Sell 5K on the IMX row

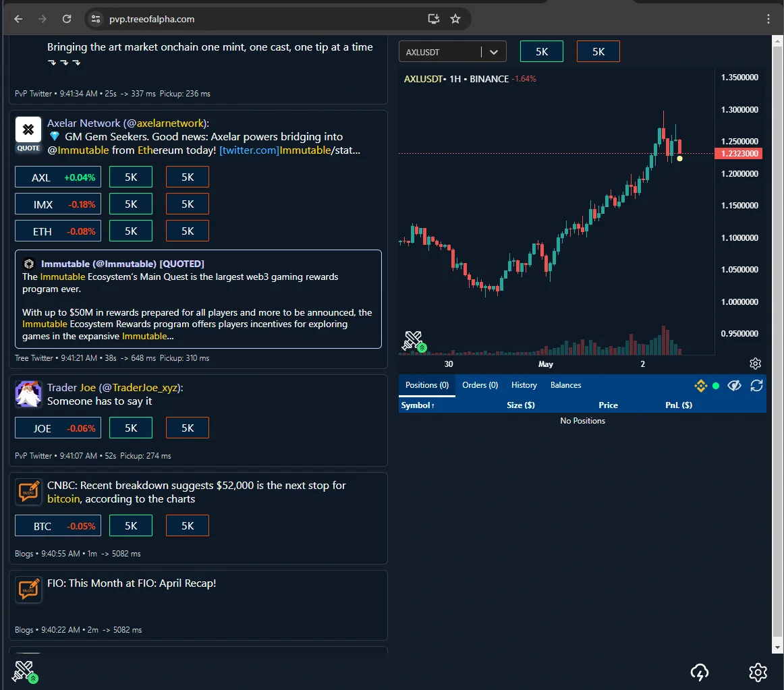click(188, 204)
